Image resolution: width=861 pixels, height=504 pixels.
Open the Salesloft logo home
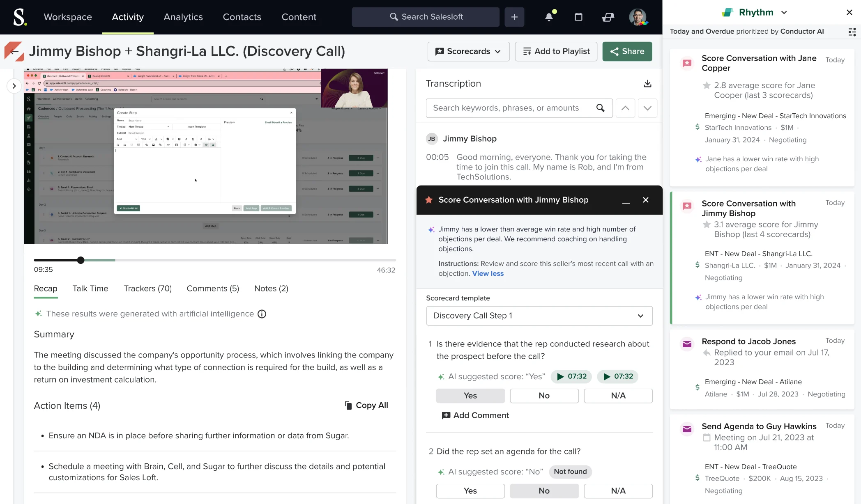click(20, 17)
